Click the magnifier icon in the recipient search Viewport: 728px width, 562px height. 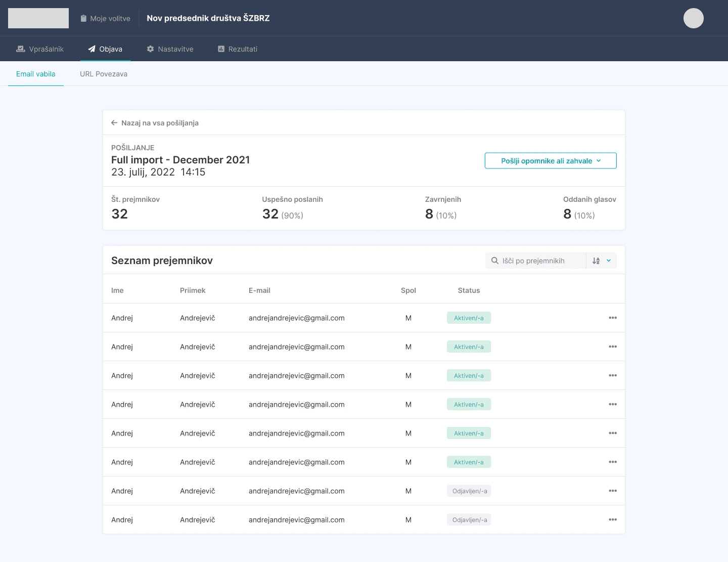point(494,261)
